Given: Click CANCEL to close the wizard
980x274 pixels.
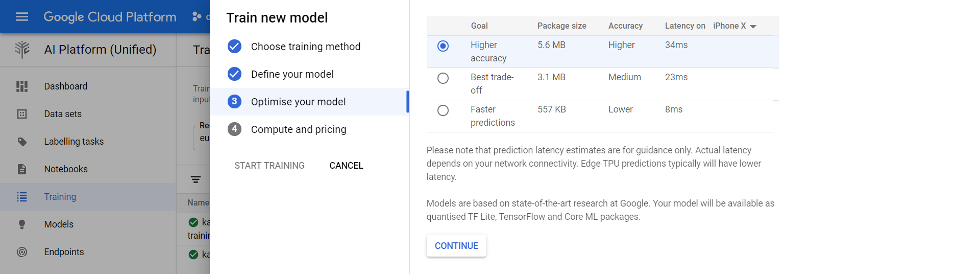Looking at the screenshot, I should [x=346, y=166].
